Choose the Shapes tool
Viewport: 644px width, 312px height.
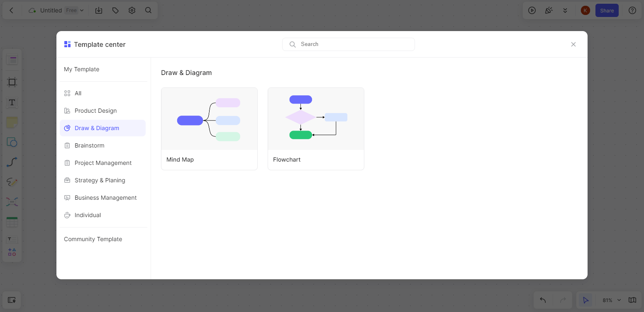coord(12,142)
